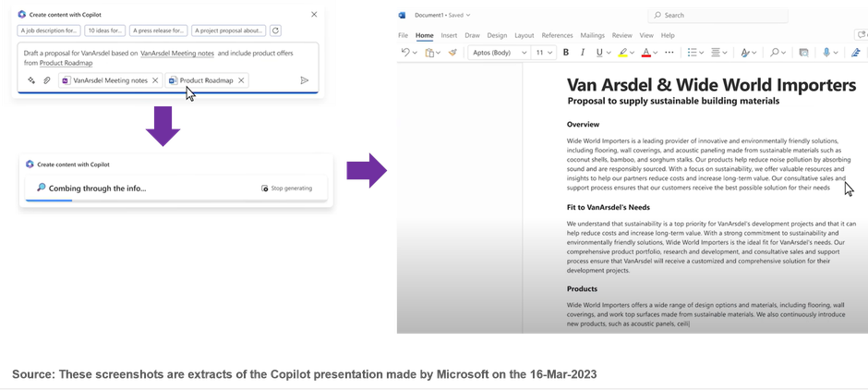
Task: Open the Reuse/Search files icon
Action: point(803,53)
